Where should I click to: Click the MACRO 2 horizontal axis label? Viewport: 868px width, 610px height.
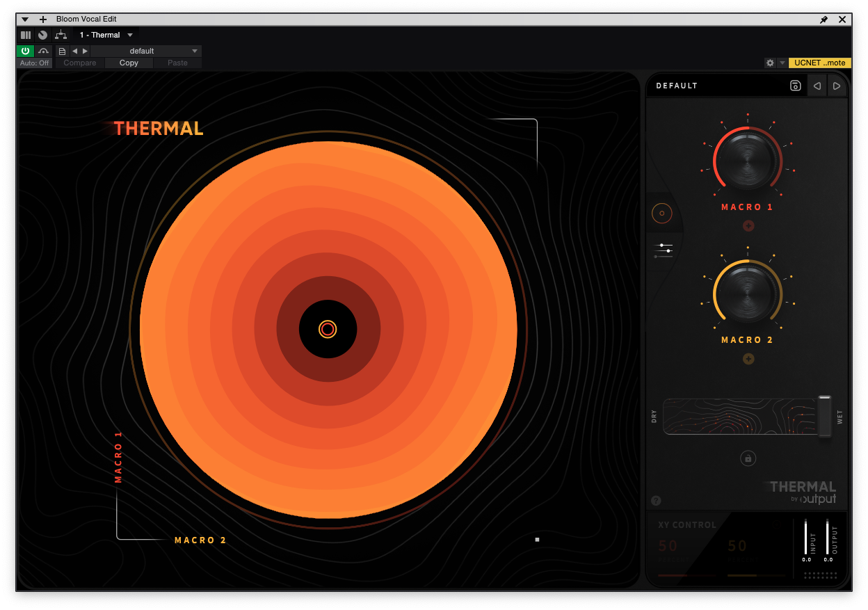pos(200,540)
